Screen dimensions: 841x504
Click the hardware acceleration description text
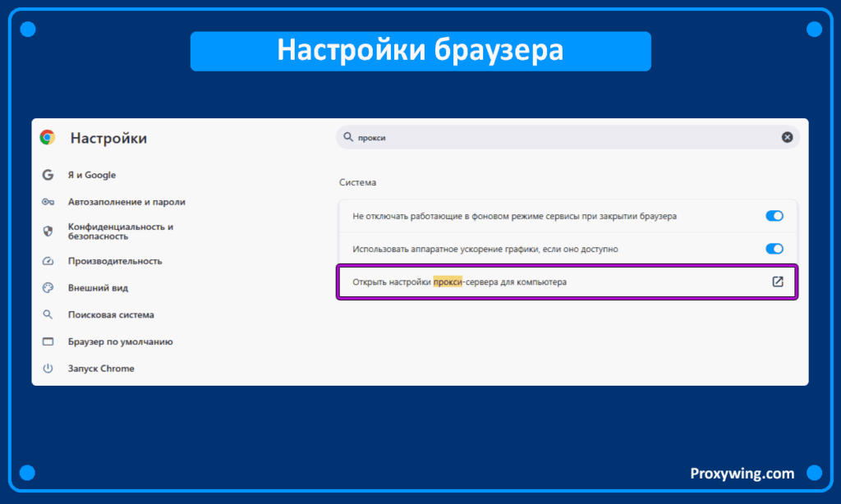[485, 249]
